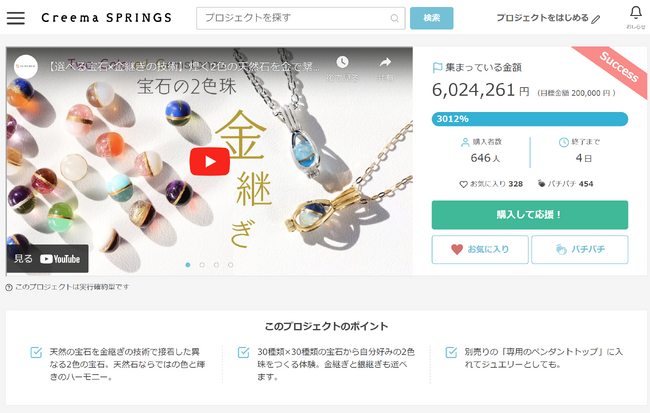Play the YouTube video
The height and width of the screenshot is (413, 650).
[210, 161]
